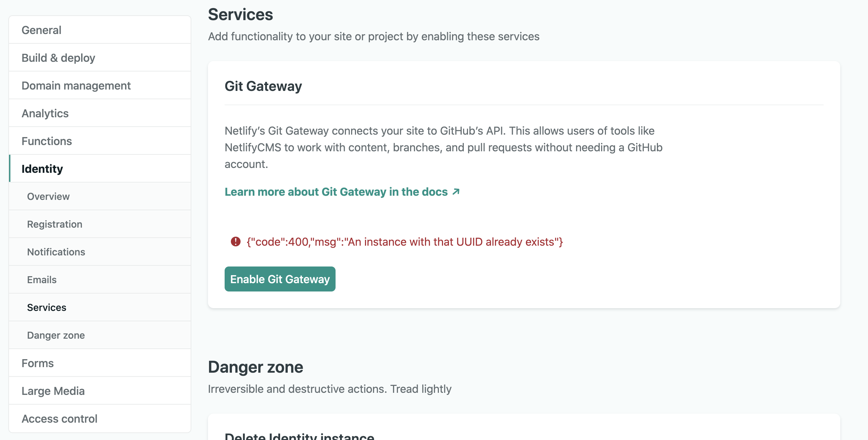Click the Danger zone section heading
868x440 pixels.
click(x=256, y=367)
